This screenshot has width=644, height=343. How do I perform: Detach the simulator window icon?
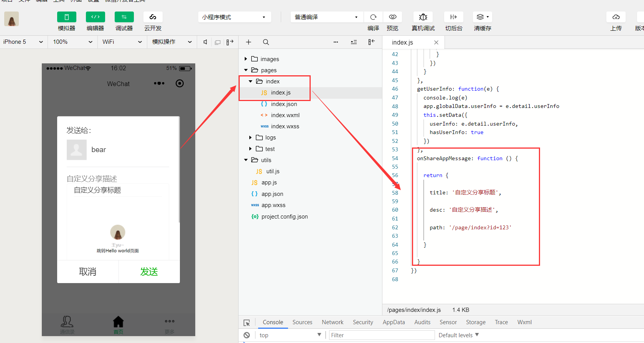217,42
